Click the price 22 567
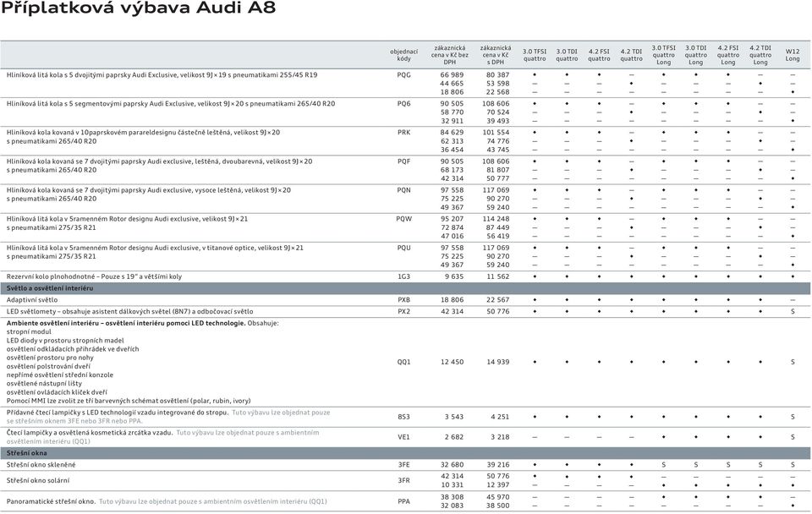Viewport: 812px width, 514px height. [x=497, y=300]
